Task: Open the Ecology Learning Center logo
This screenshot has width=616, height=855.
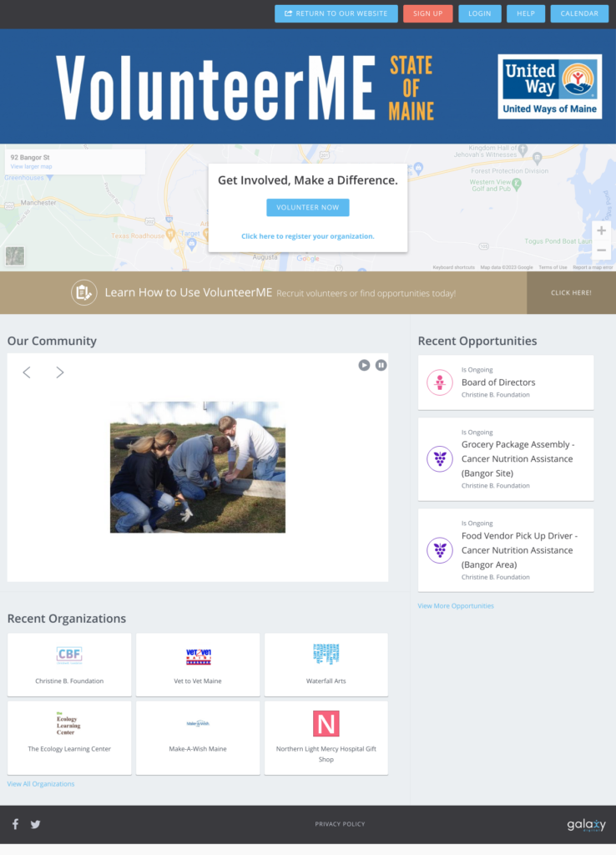Action: (68, 724)
